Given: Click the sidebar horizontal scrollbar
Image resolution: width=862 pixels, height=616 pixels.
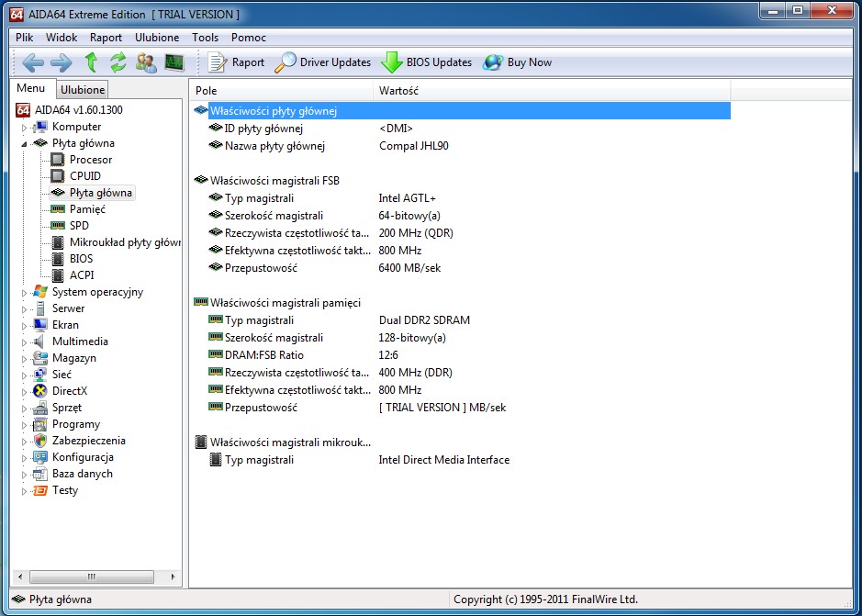Looking at the screenshot, I should (92, 577).
